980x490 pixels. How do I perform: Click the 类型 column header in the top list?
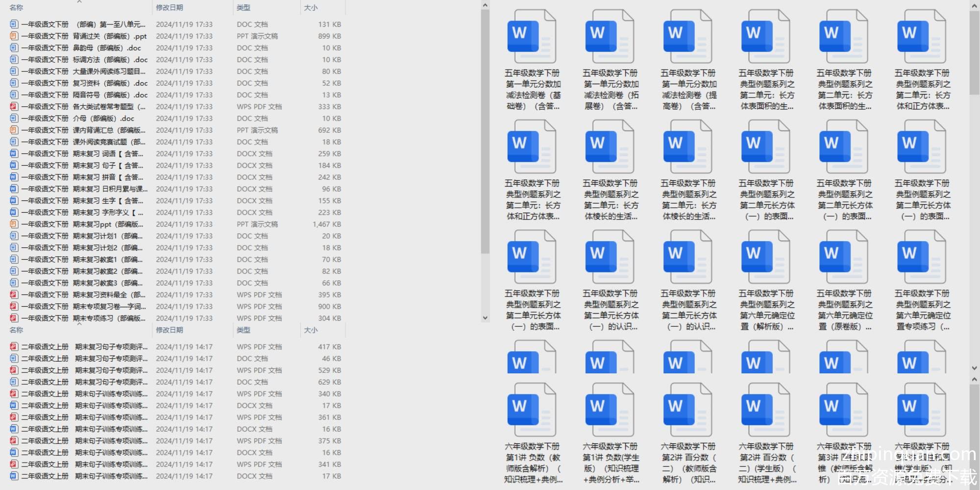244,8
